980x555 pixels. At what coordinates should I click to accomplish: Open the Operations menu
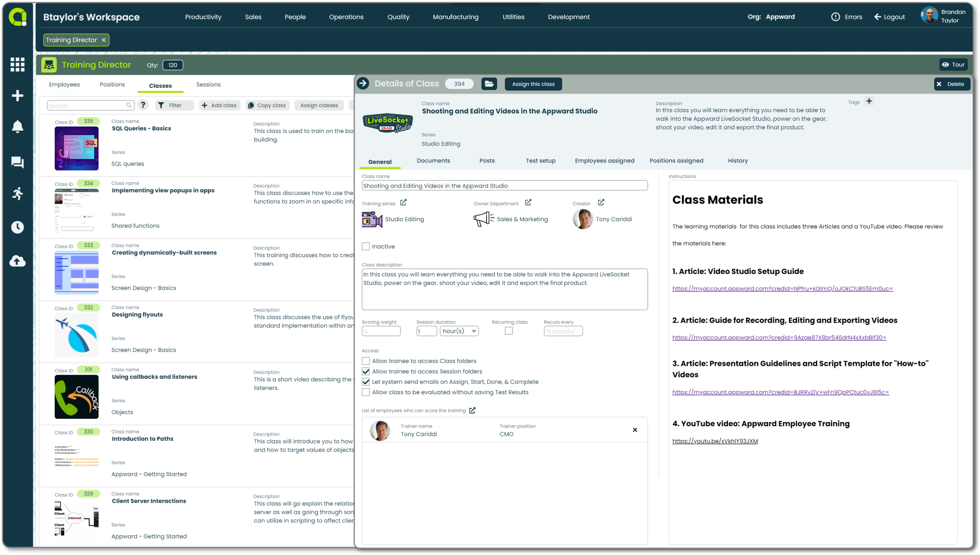point(346,17)
